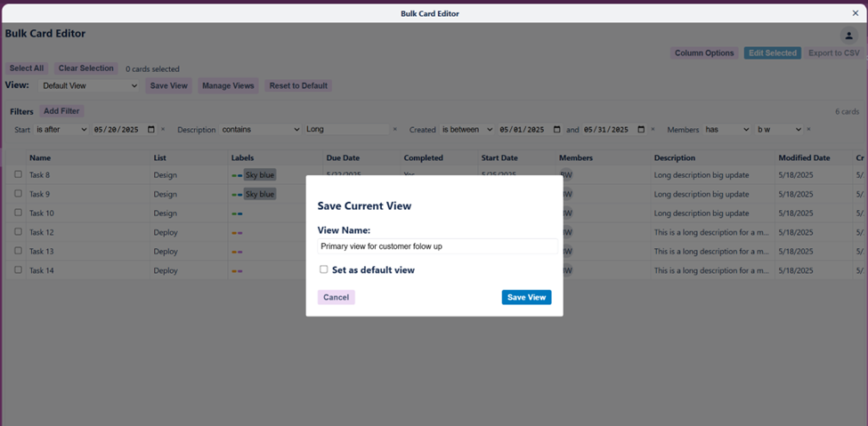Click Select All button
This screenshot has width=868, height=426.
point(27,68)
